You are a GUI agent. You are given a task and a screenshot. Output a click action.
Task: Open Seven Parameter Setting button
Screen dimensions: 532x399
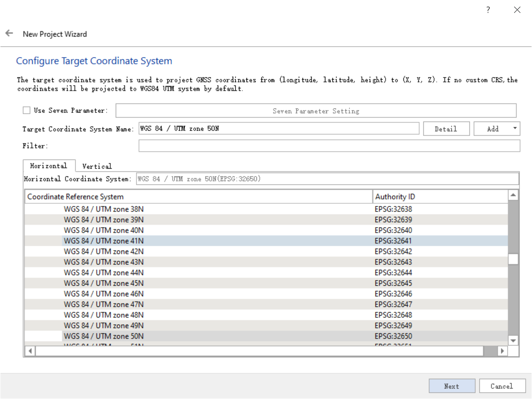click(316, 111)
